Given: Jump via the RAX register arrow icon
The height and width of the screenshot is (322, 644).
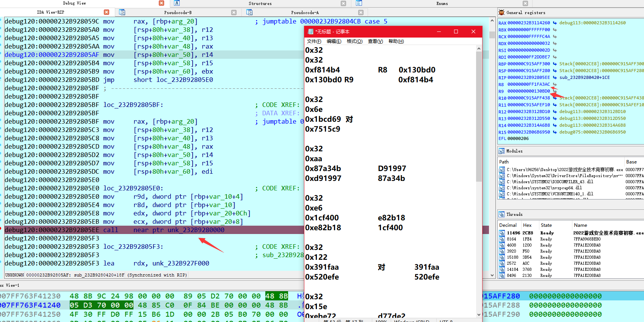Looking at the screenshot, I should tap(555, 23).
